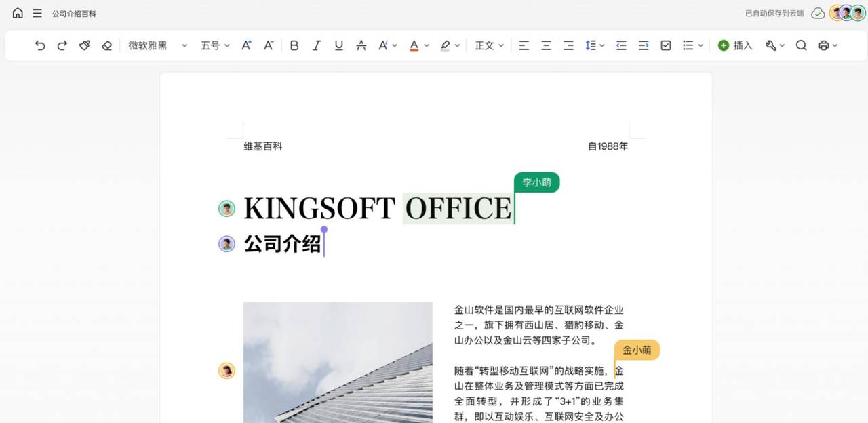Image resolution: width=868 pixels, height=423 pixels.
Task: Select the format painter tool
Action: [84, 45]
